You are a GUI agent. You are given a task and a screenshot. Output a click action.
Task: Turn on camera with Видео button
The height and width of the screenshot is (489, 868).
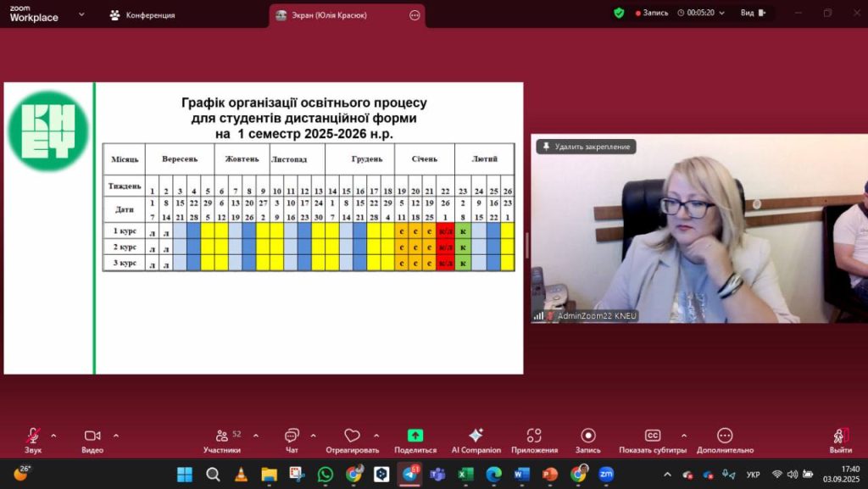92,436
